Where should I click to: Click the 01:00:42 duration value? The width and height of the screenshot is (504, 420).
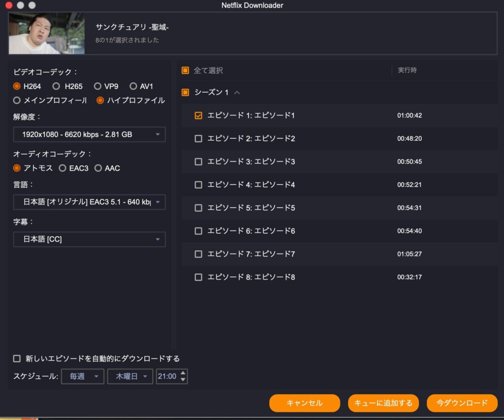coord(409,115)
